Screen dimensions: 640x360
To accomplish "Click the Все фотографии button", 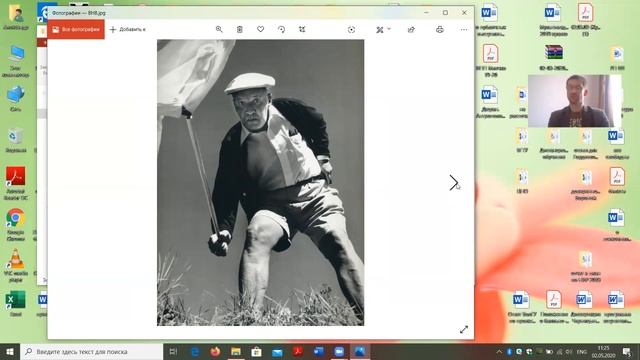I will coord(76,29).
